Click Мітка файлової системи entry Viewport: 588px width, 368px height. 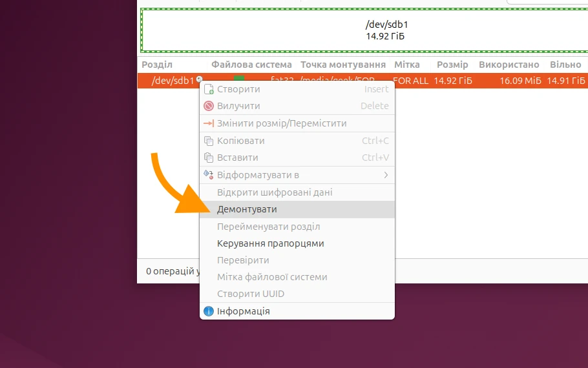[x=297, y=277]
